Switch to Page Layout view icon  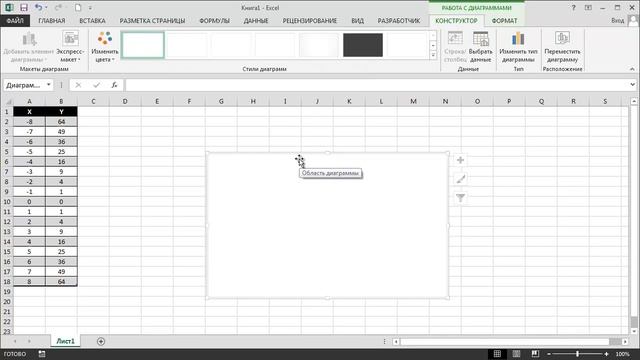point(516,354)
